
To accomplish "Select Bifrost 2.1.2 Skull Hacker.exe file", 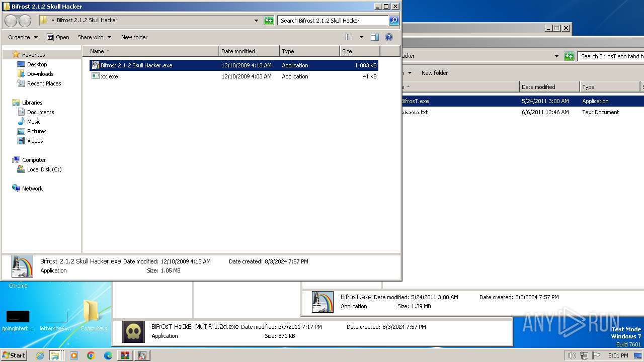I will [233, 65].
